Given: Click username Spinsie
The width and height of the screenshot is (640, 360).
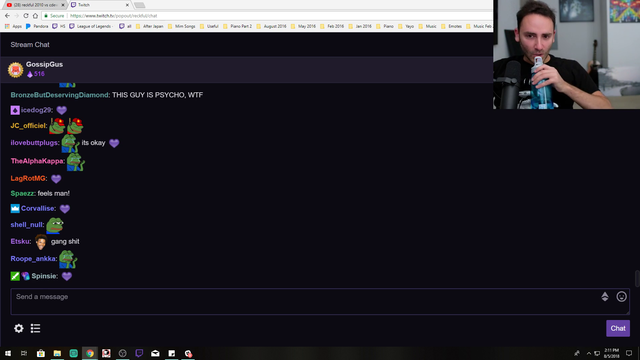Looking at the screenshot, I should [x=45, y=276].
